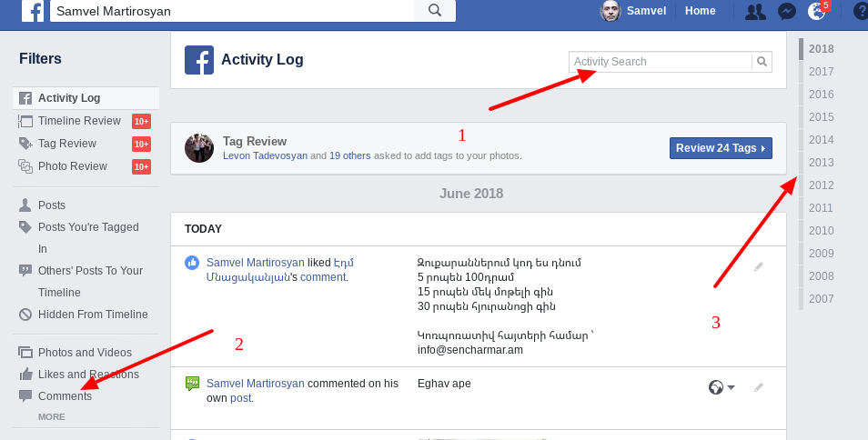Screen dimensions: 868x440
Task: Select Photos and Videos filter
Action: tap(86, 352)
